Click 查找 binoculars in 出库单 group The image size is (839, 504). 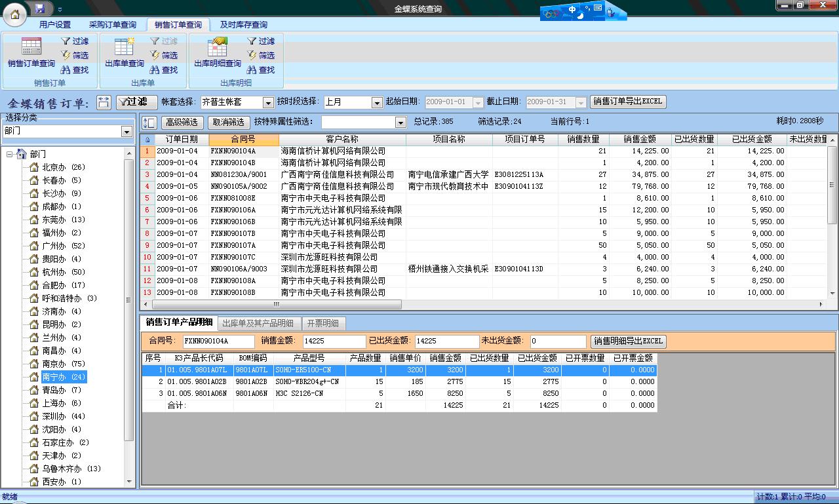coord(164,69)
